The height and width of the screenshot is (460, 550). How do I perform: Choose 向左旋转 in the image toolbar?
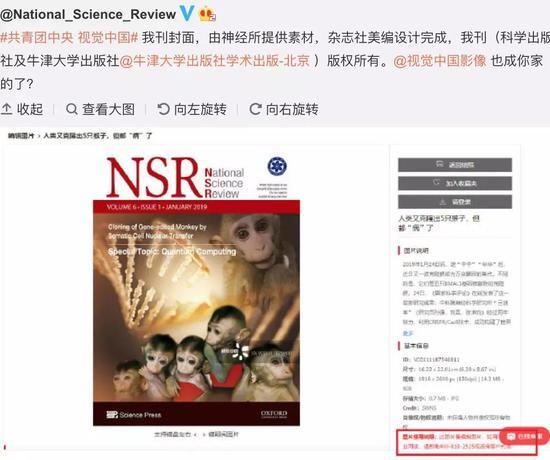pyautogui.click(x=192, y=109)
